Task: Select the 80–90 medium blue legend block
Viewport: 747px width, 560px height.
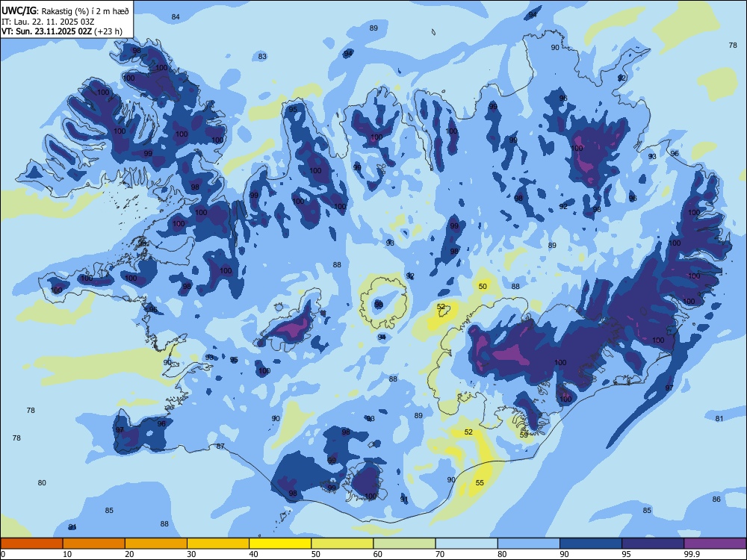Action: tap(529, 544)
